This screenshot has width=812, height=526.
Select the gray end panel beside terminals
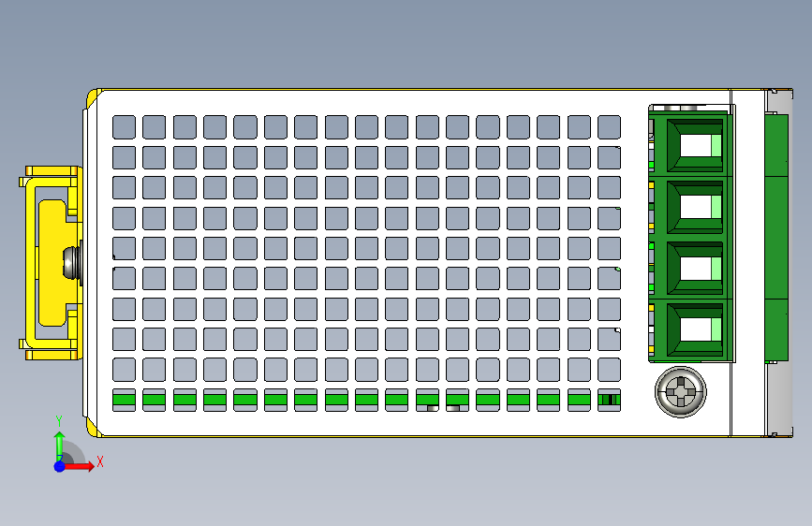click(778, 263)
